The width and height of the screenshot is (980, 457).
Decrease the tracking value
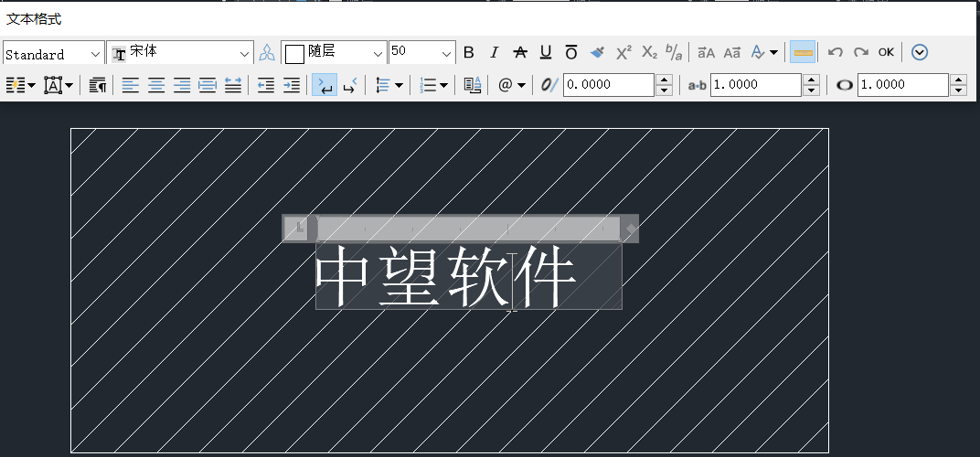tap(811, 90)
